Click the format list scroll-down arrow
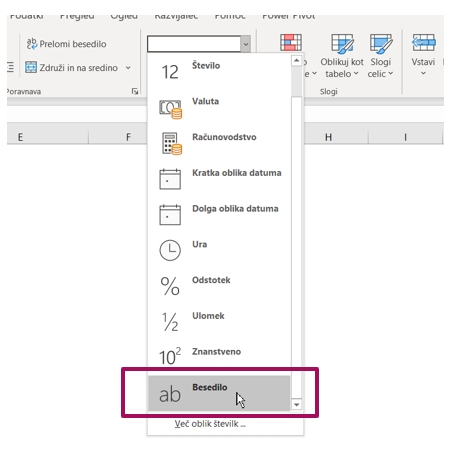The width and height of the screenshot is (462, 457). click(x=296, y=405)
